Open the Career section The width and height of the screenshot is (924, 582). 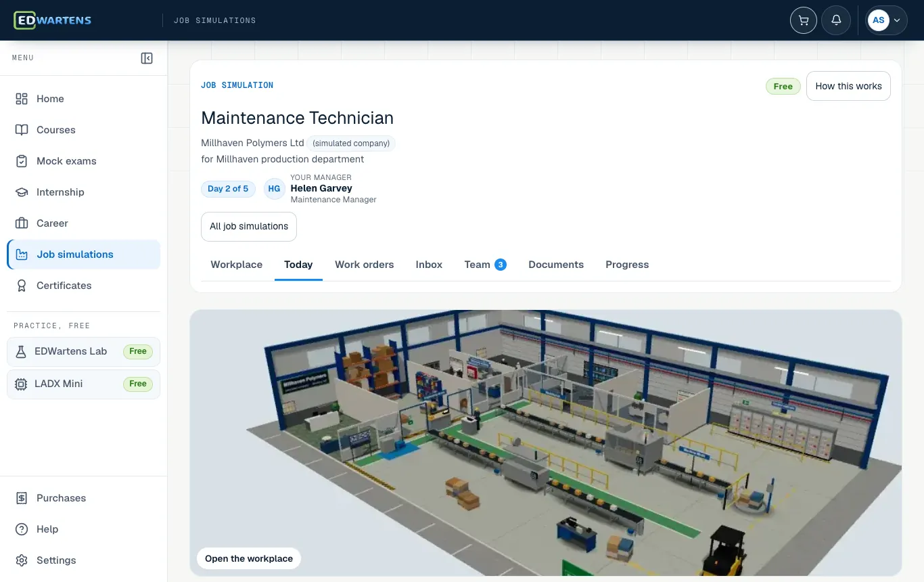click(x=84, y=223)
